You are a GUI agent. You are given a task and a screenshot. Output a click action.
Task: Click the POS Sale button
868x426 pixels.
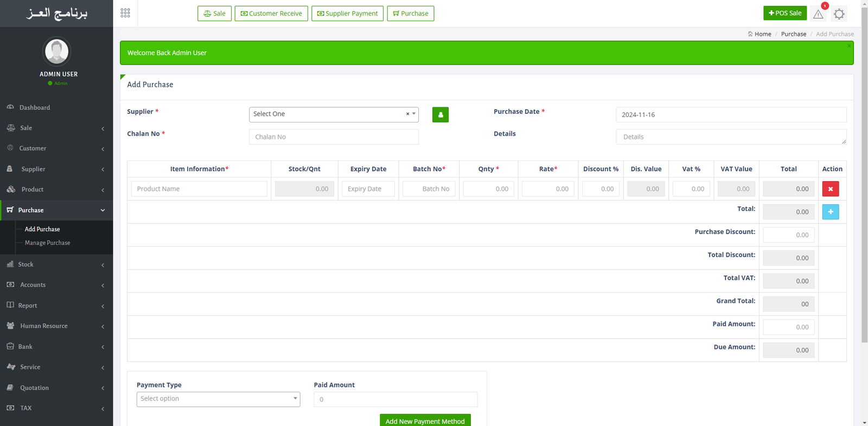click(784, 13)
